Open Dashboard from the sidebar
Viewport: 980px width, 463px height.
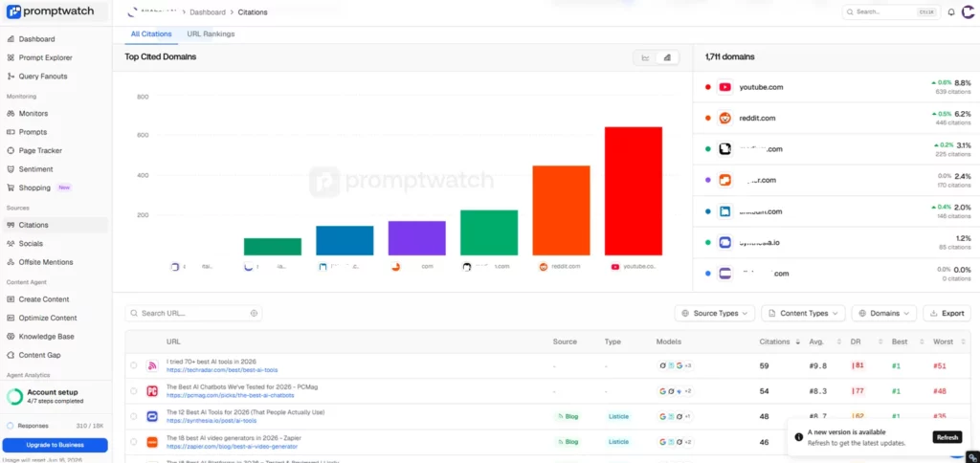36,38
